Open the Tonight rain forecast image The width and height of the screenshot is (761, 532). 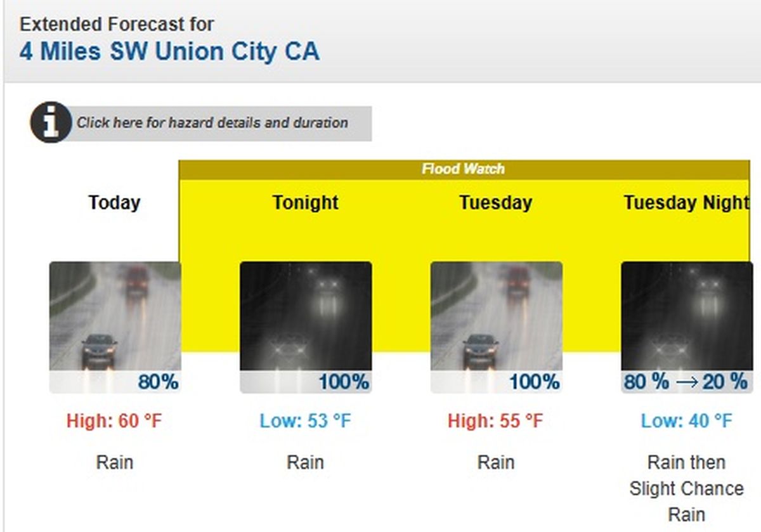tap(305, 316)
